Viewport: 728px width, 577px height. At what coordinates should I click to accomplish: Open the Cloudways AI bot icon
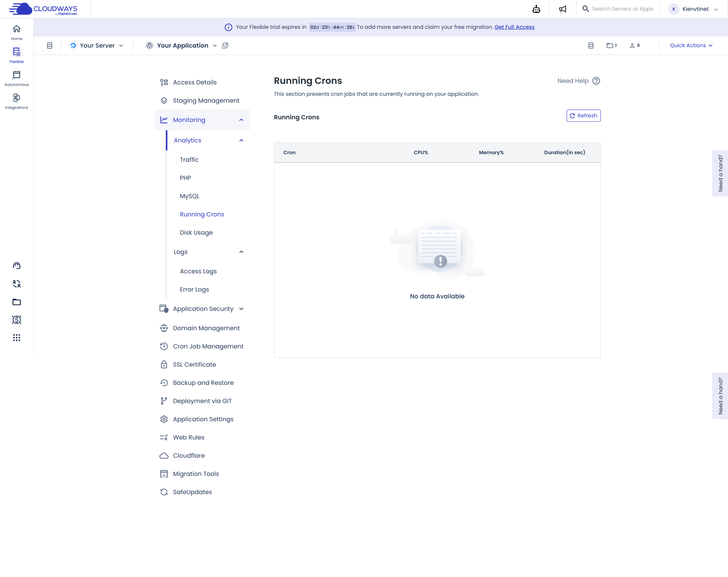(536, 9)
